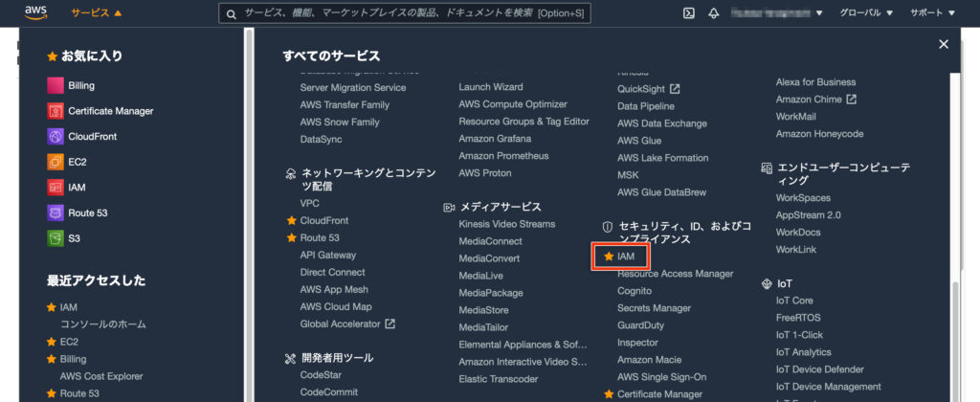Open Kinesis Video Streams service

click(x=507, y=224)
